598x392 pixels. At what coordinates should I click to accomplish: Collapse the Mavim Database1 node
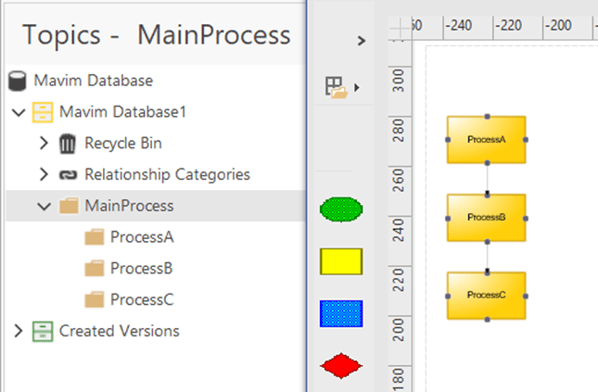[18, 112]
